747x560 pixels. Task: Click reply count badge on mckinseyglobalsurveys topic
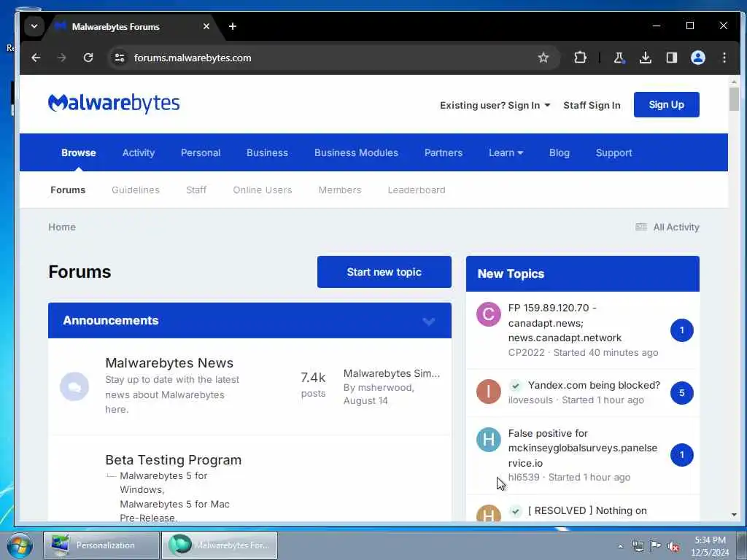click(x=682, y=455)
